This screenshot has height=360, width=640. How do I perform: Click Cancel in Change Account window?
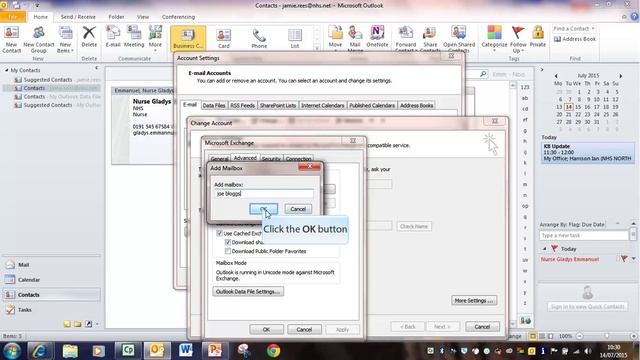tap(482, 327)
